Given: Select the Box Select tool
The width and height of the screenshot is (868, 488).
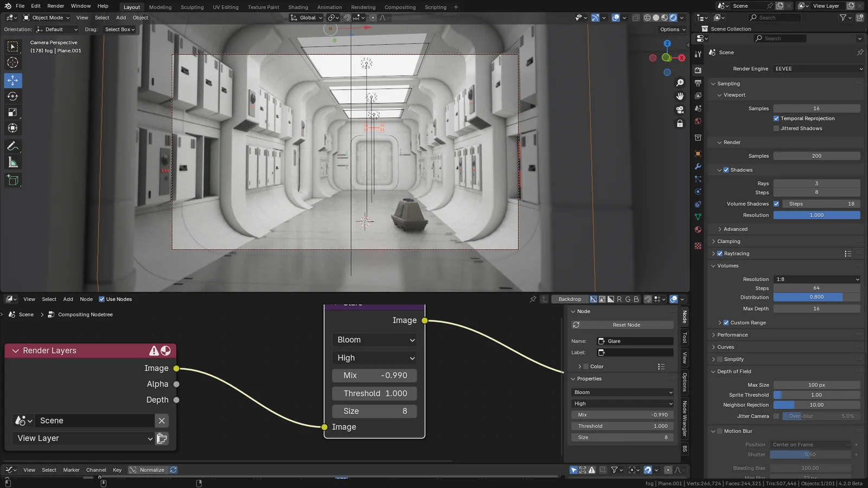Looking at the screenshot, I should pyautogui.click(x=13, y=46).
